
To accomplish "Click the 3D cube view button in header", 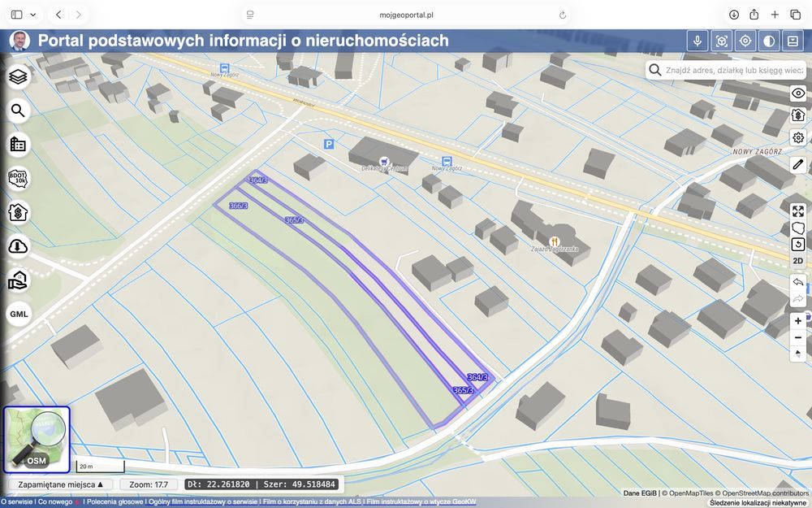I will (721, 41).
